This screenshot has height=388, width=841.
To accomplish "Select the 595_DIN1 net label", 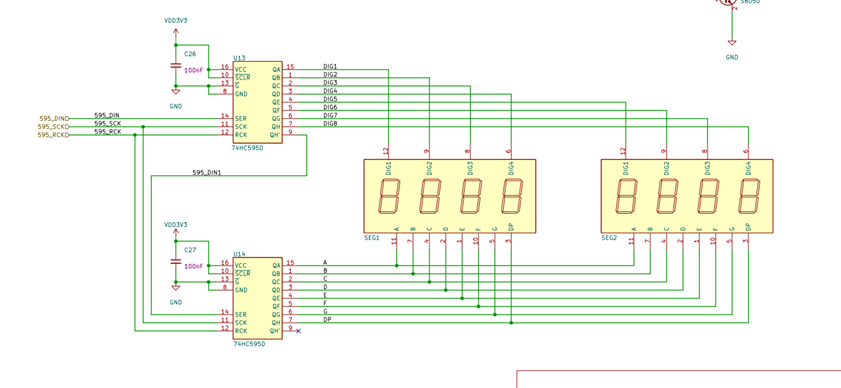I will (206, 172).
